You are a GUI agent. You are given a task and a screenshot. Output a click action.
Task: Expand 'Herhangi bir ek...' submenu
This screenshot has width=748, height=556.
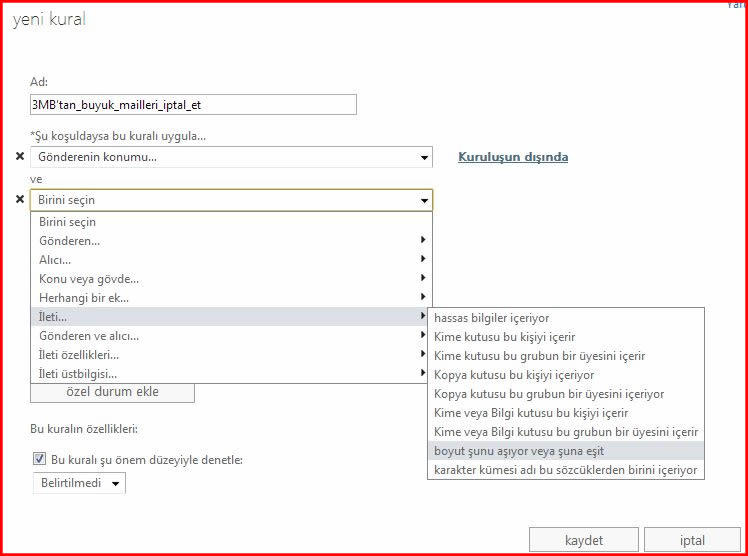click(x=232, y=297)
